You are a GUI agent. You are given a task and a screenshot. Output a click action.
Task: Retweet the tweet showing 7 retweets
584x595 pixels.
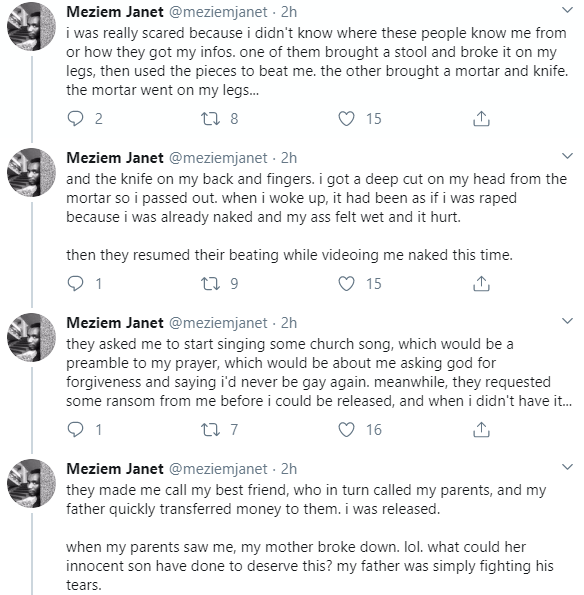pyautogui.click(x=210, y=430)
